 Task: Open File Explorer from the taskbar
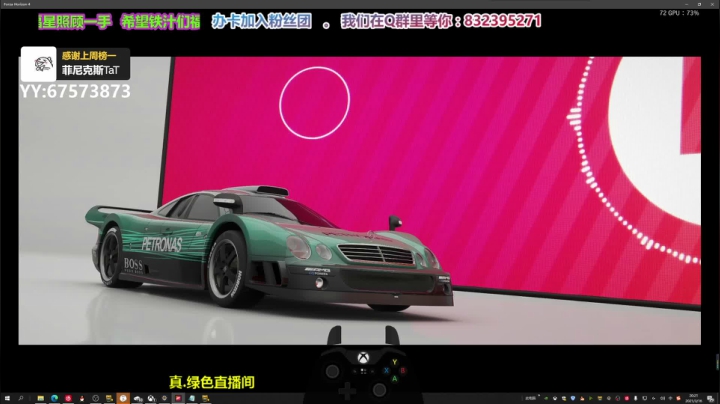(x=41, y=398)
